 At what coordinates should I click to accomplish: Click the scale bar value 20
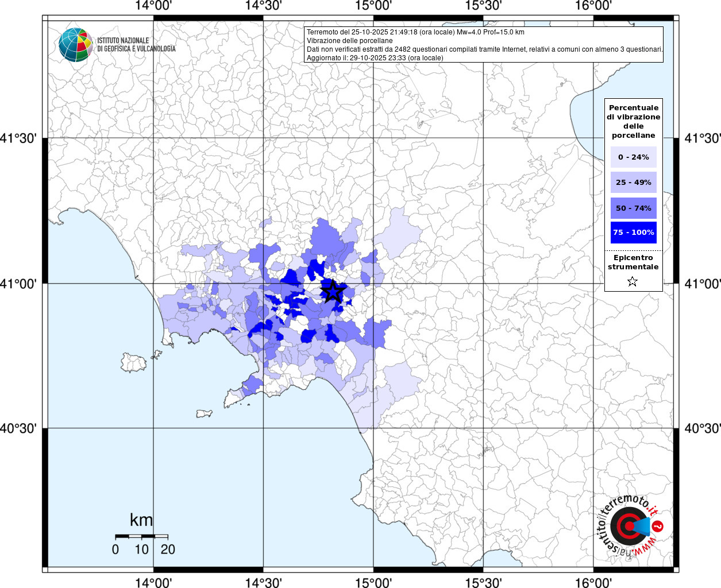pyautogui.click(x=168, y=550)
